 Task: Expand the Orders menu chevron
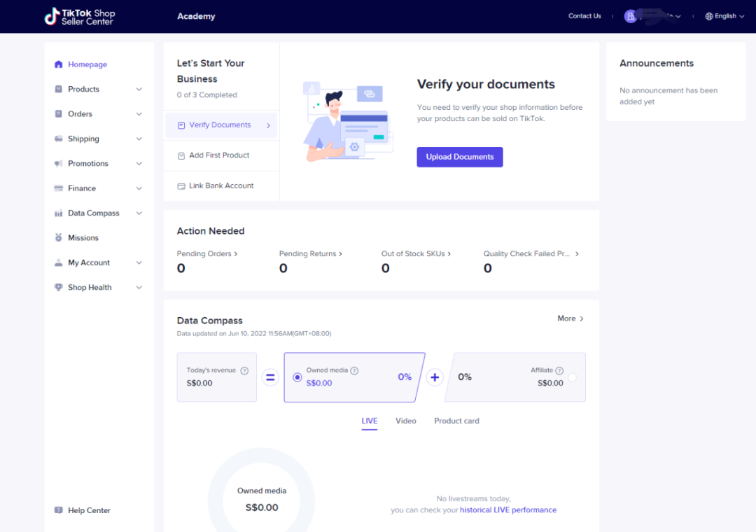(139, 114)
